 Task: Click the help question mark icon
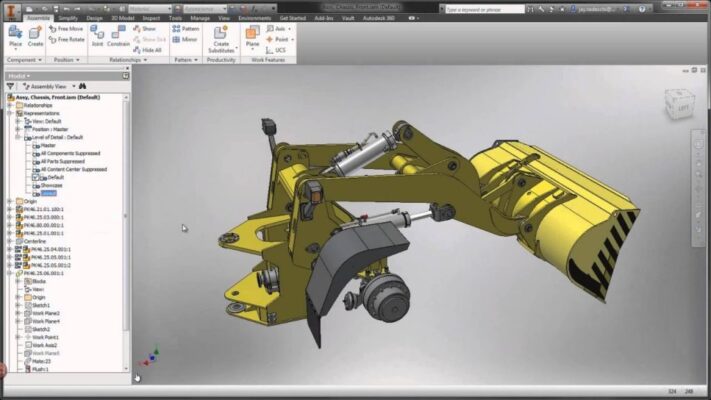click(642, 9)
